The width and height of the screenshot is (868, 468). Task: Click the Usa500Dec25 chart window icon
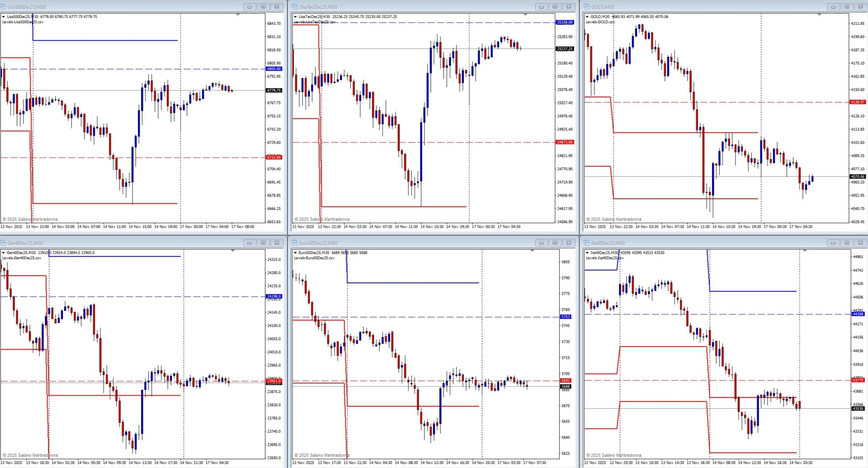(3, 7)
